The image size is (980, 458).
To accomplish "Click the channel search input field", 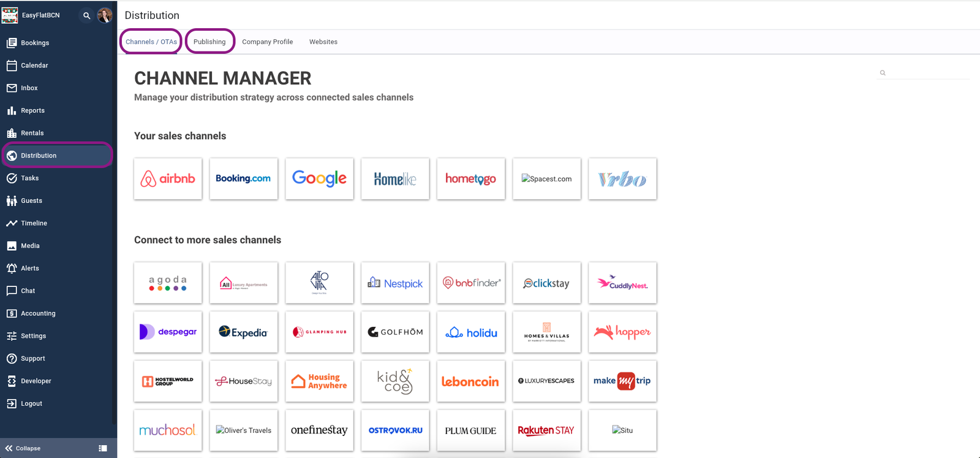I will [x=926, y=73].
